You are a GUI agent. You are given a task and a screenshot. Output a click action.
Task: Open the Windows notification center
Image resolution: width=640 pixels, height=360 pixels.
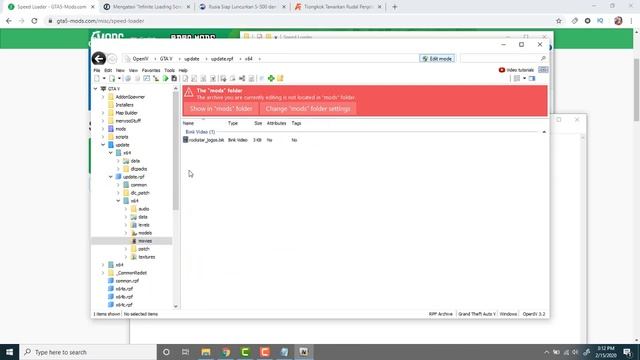(627, 352)
